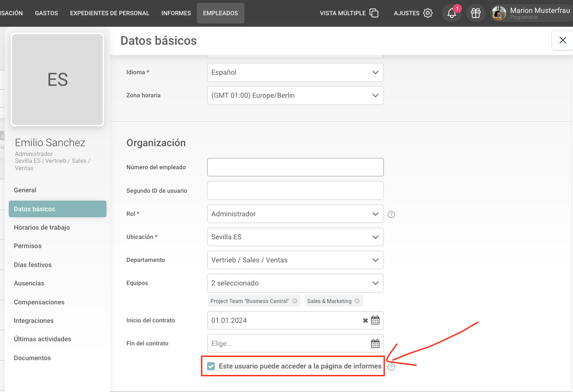The height and width of the screenshot is (392, 573).
Task: Open the notifications bell icon
Action: click(452, 13)
